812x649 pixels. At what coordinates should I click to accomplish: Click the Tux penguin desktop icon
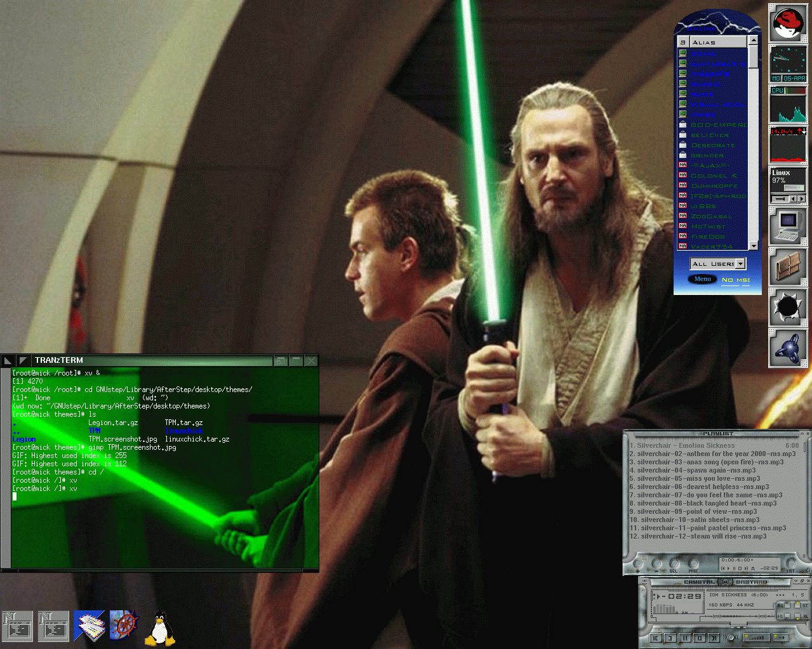coord(159,627)
